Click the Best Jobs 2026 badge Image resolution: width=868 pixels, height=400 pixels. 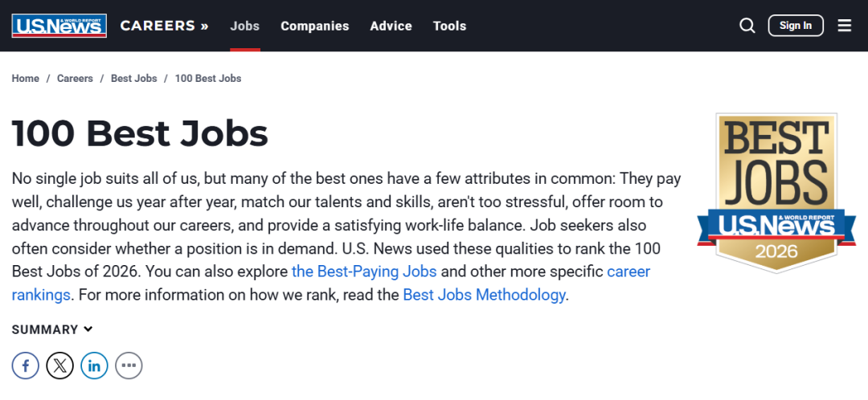click(x=776, y=194)
